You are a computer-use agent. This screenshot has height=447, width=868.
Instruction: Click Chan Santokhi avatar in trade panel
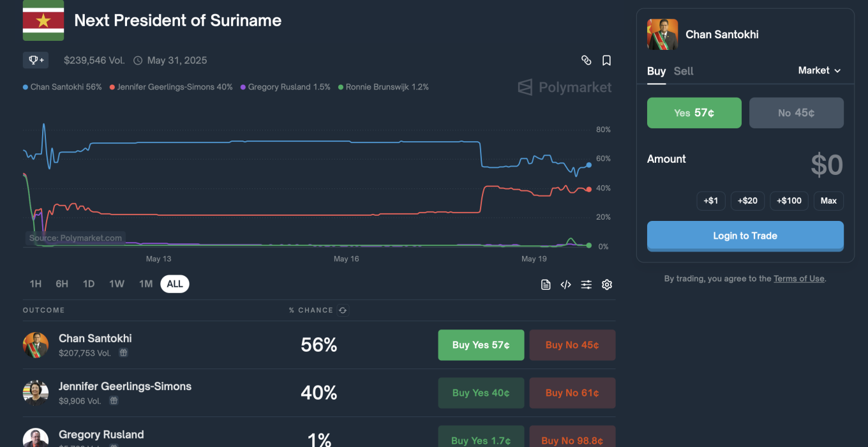pyautogui.click(x=662, y=34)
